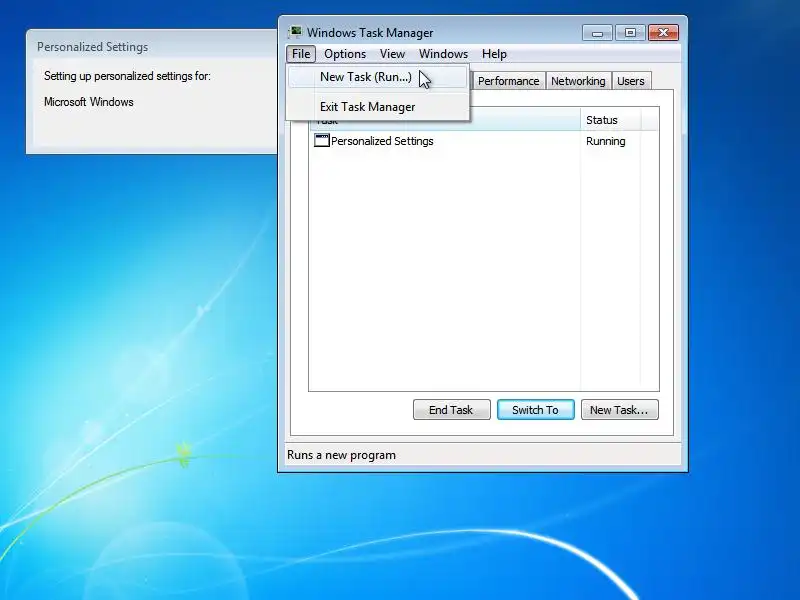Image resolution: width=800 pixels, height=600 pixels.
Task: Click the Running status cell
Action: click(x=605, y=141)
